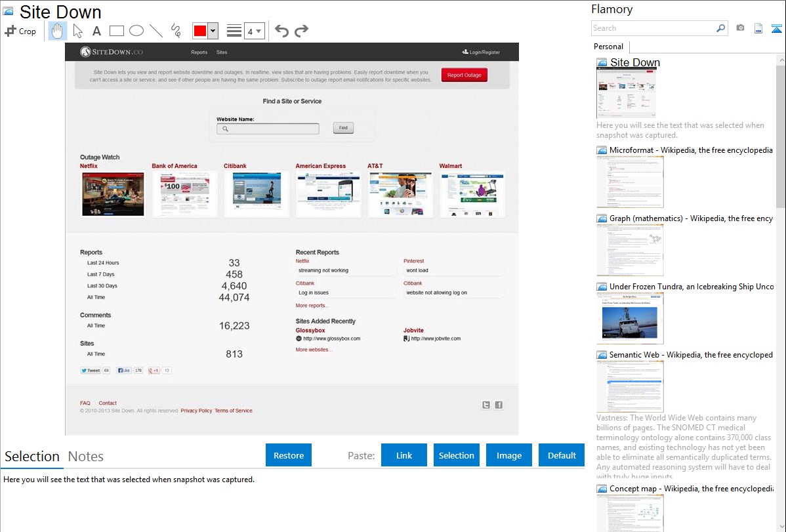Click the Privacy Policy link
786x532 pixels.
(x=196, y=411)
